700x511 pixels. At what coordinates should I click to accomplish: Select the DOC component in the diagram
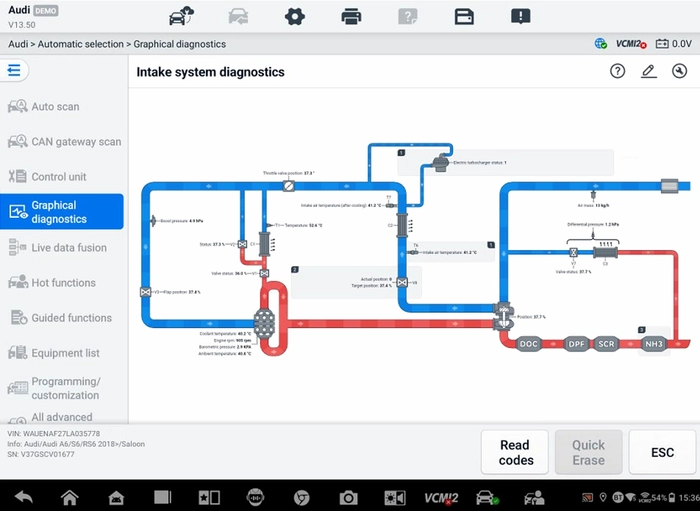529,344
